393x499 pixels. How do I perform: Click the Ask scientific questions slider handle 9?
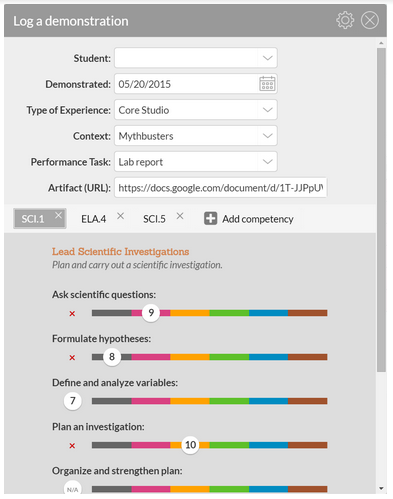[151, 313]
